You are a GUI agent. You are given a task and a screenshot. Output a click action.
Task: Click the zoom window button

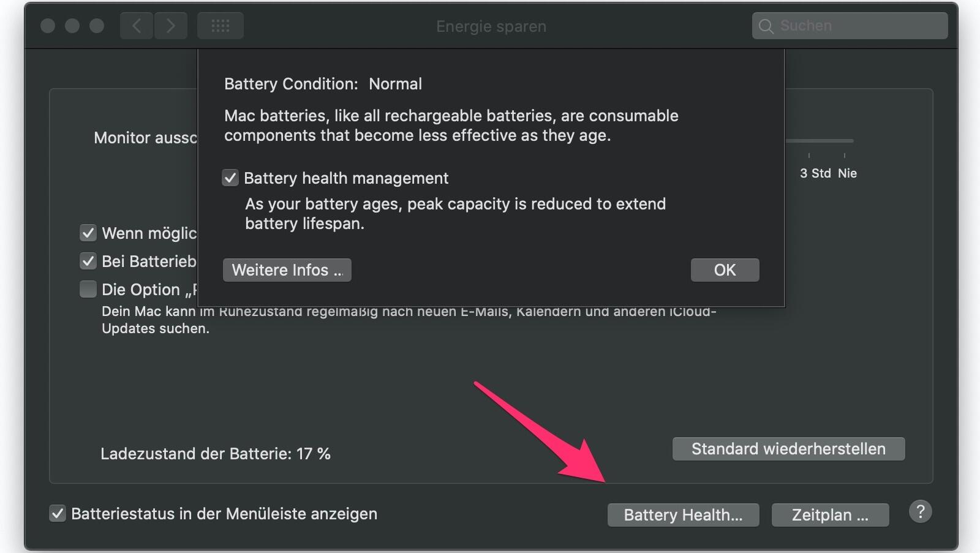coord(97,26)
